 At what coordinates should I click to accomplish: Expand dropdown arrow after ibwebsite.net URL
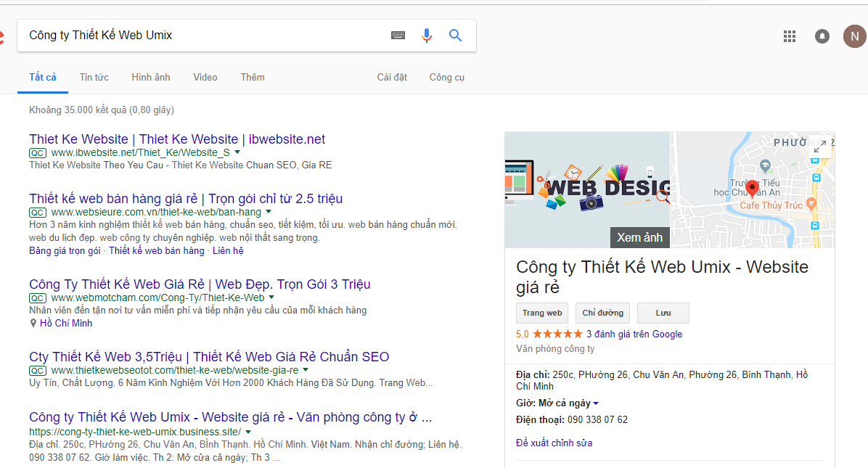coord(237,152)
